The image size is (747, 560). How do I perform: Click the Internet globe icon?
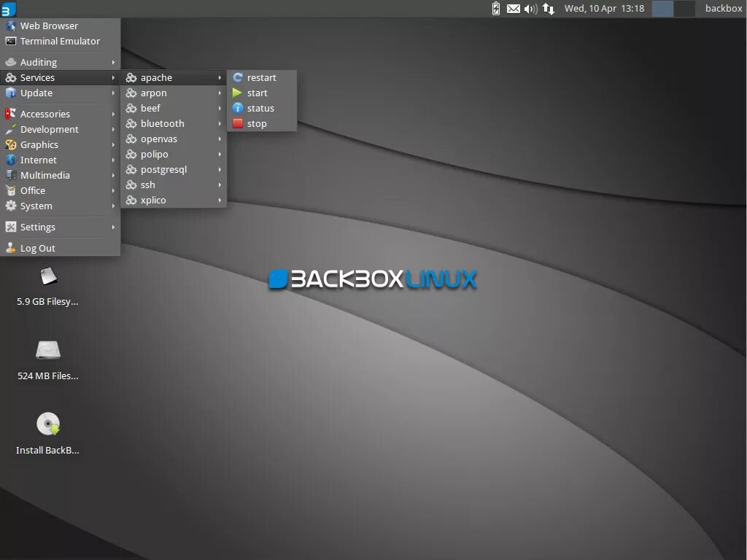coord(10,160)
